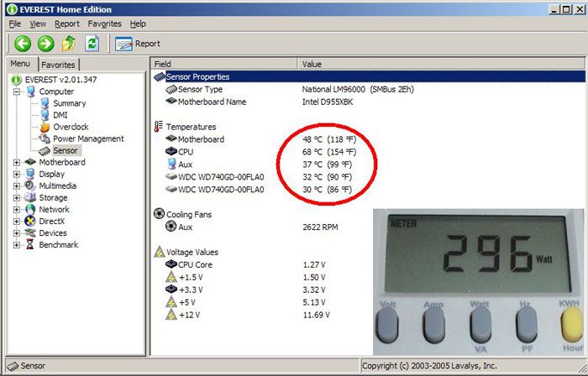Screen dimensions: 588x376
Task: Click the Power Management tree icon
Action: (45, 138)
